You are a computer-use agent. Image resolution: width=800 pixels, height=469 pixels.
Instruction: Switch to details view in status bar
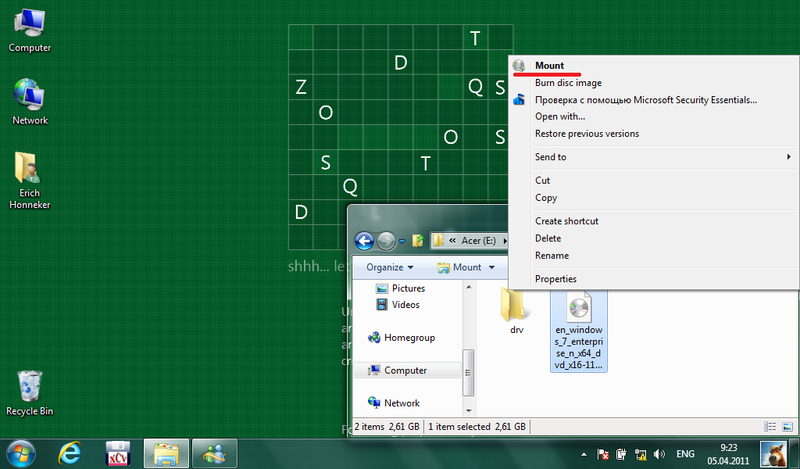tap(770, 427)
